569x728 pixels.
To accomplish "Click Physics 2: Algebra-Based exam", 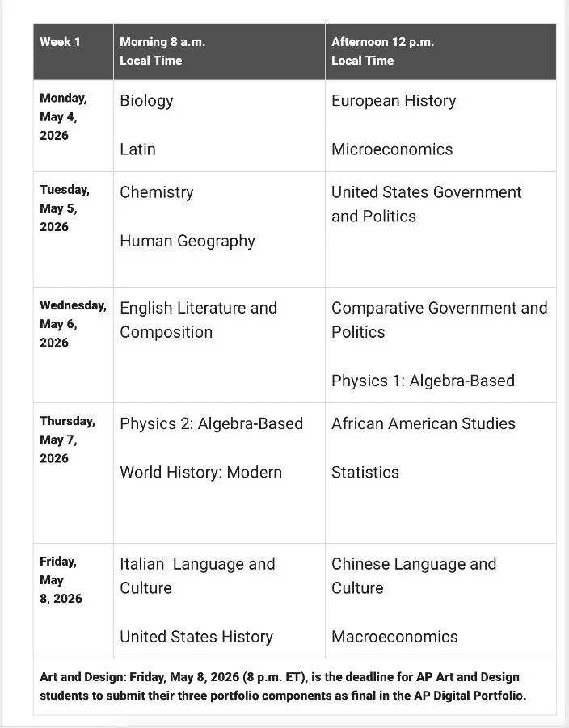I will (211, 423).
